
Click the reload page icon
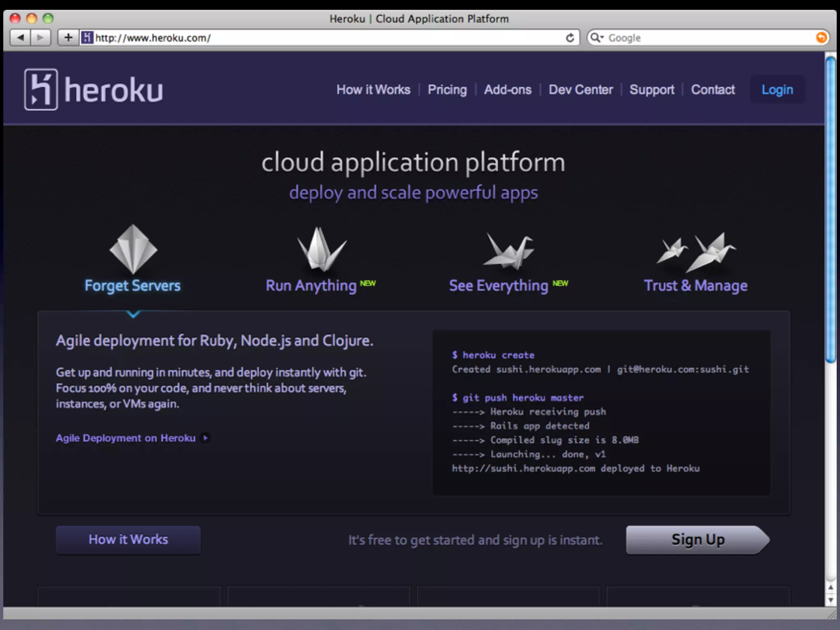[x=570, y=38]
